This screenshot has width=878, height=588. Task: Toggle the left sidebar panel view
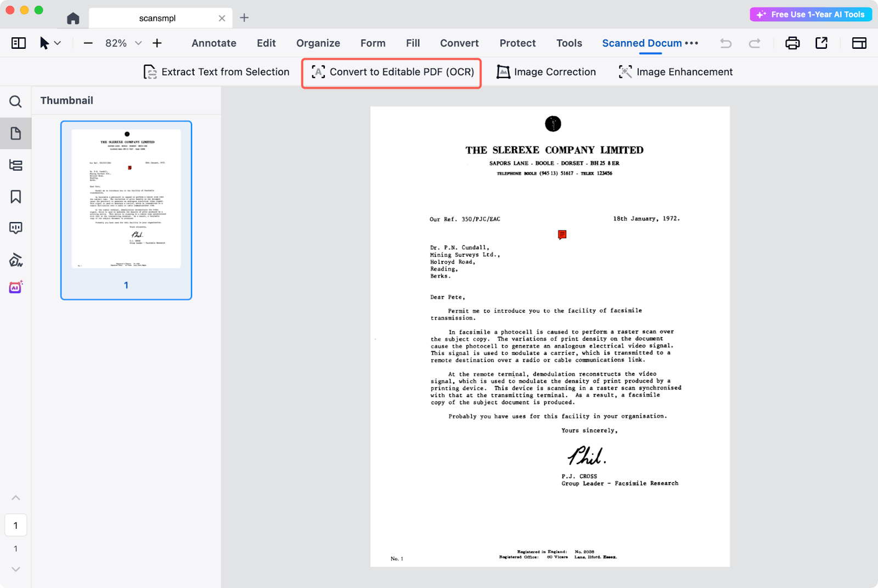pyautogui.click(x=19, y=43)
